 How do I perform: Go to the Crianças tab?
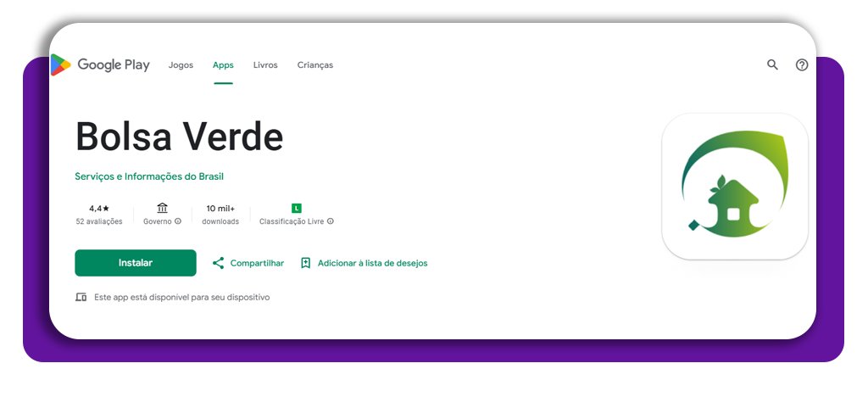coord(315,65)
